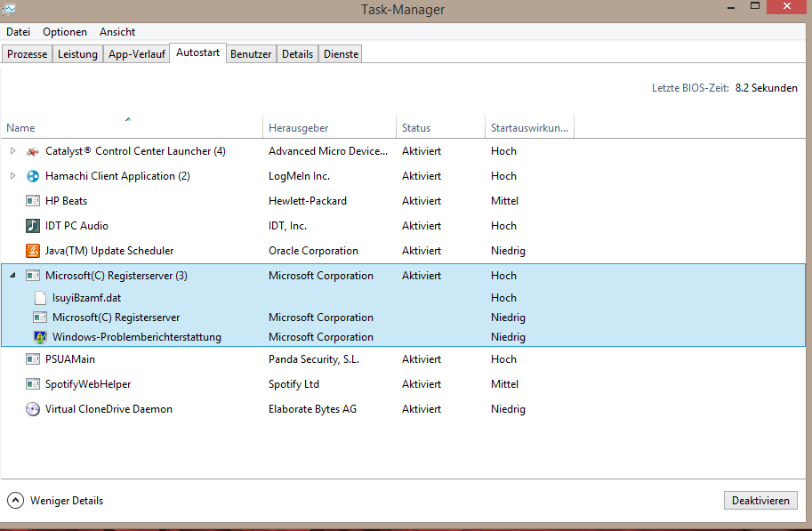This screenshot has width=812, height=531.
Task: Select the PSUAMain autostart entry
Action: [x=70, y=359]
